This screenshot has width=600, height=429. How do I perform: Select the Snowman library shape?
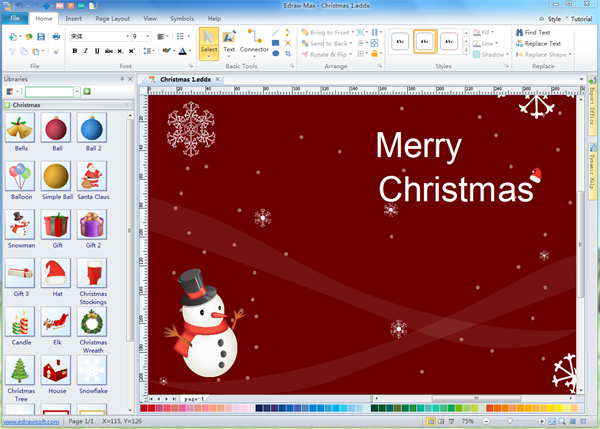(x=20, y=225)
